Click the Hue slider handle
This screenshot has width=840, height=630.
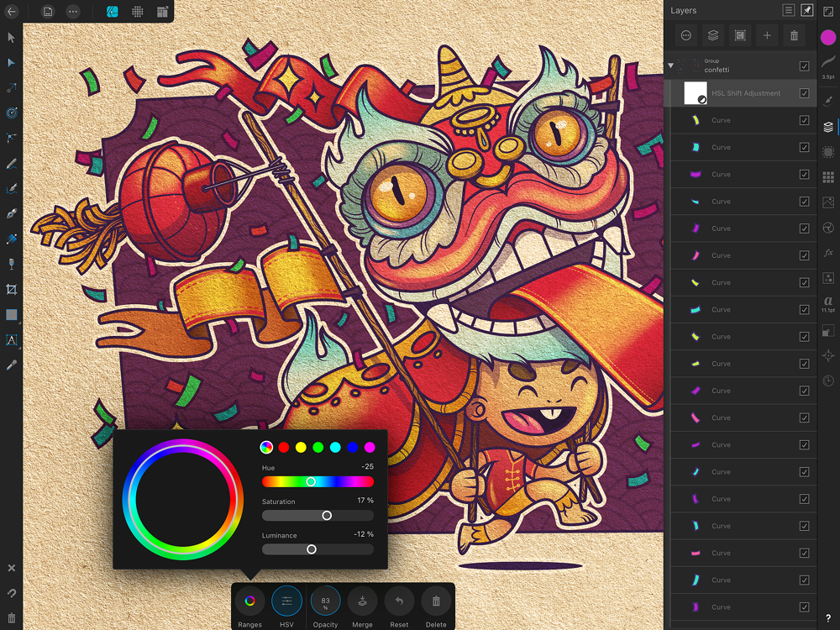311,481
